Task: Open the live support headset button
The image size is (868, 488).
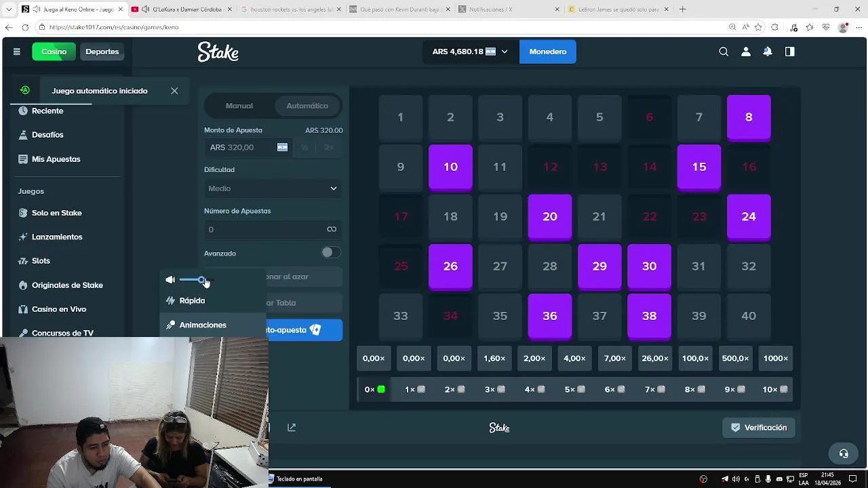Action: point(844,453)
